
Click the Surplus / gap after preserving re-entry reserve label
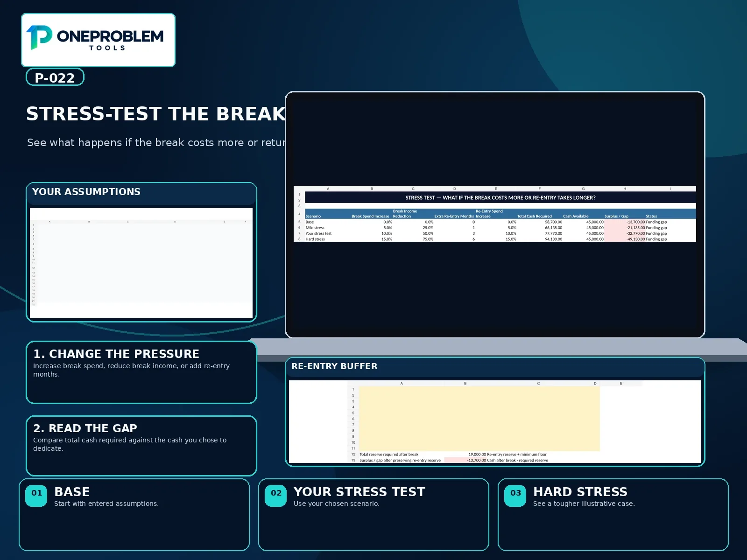tap(400, 460)
